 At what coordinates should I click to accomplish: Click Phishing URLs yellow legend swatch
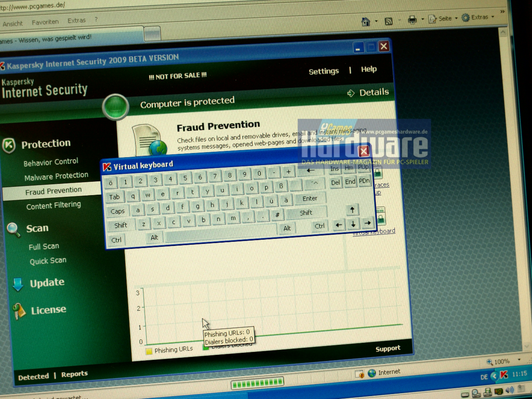tap(149, 352)
